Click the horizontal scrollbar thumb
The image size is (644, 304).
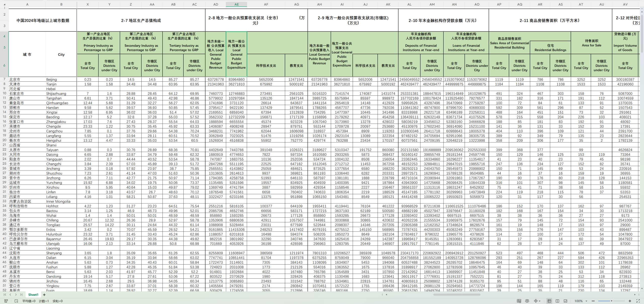pyautogui.click(x=457, y=295)
